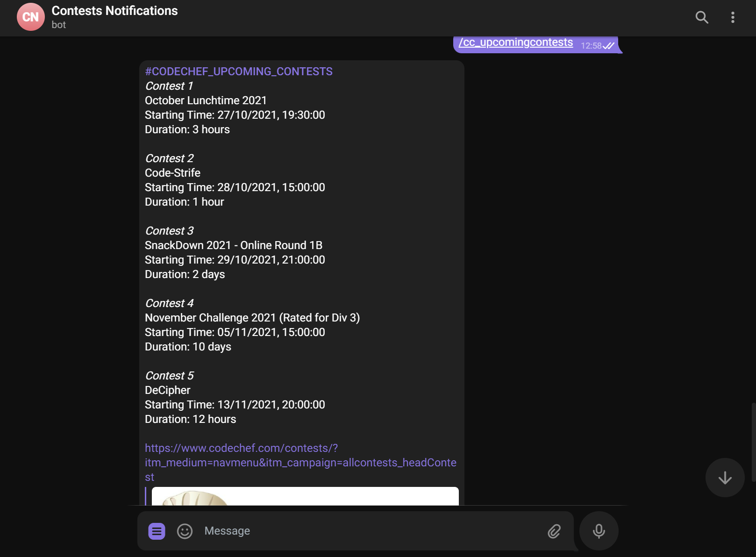Jump to latest message with down arrow
Viewport: 756px width, 557px height.
pos(725,478)
